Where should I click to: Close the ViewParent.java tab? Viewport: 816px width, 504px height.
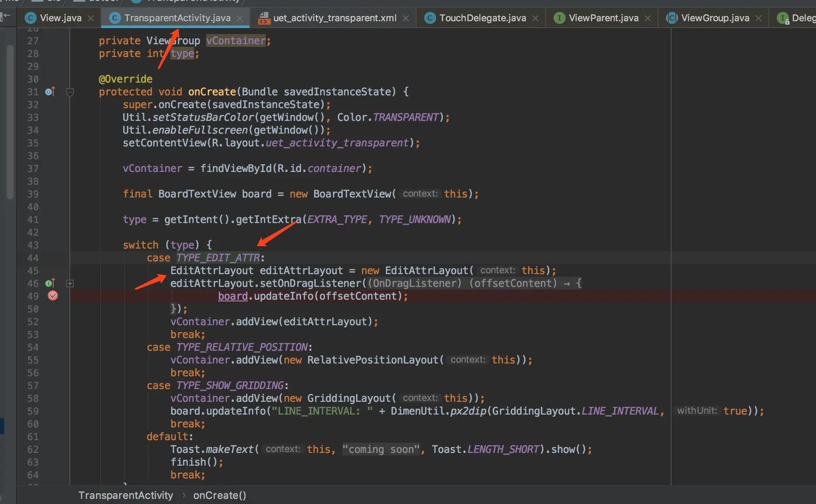648,18
